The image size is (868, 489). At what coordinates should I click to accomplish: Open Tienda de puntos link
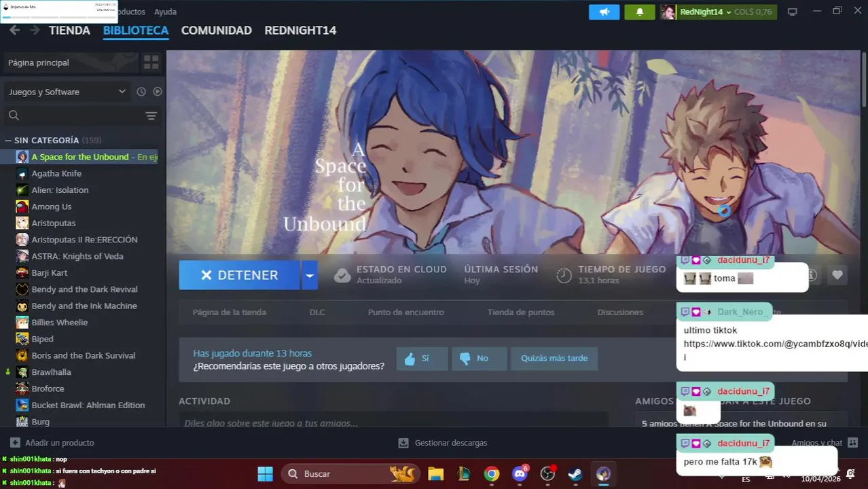click(x=521, y=312)
